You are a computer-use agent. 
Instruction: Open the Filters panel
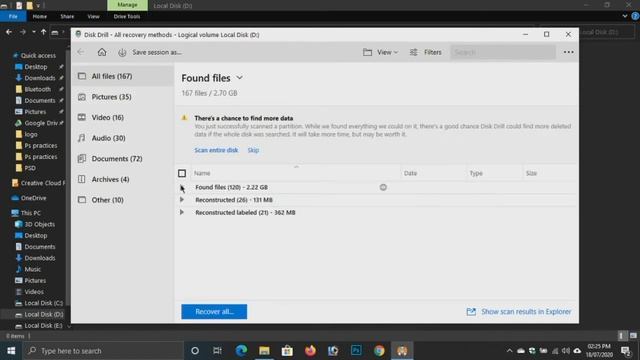(426, 52)
